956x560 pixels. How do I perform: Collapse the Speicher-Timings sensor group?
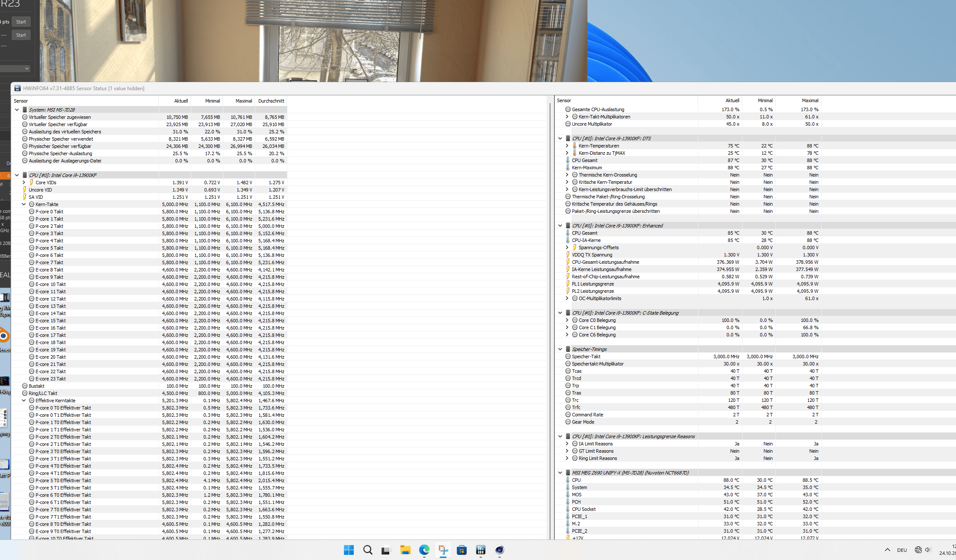[x=560, y=349]
